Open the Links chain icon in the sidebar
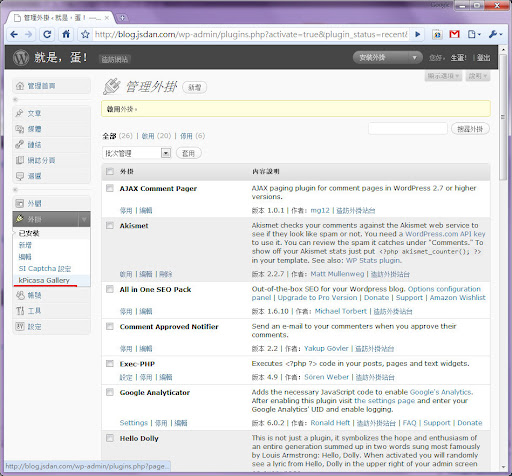The width and height of the screenshot is (512, 476). [20, 145]
